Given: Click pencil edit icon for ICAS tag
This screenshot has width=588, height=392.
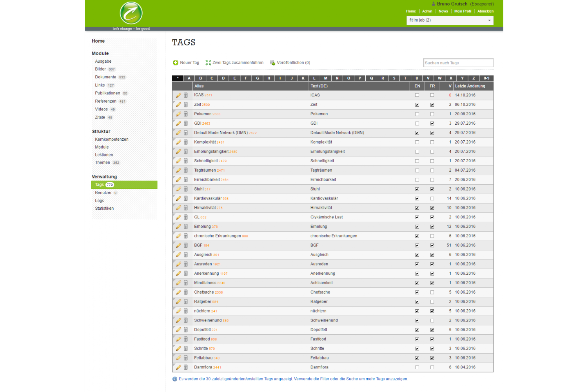Looking at the screenshot, I should coord(178,95).
